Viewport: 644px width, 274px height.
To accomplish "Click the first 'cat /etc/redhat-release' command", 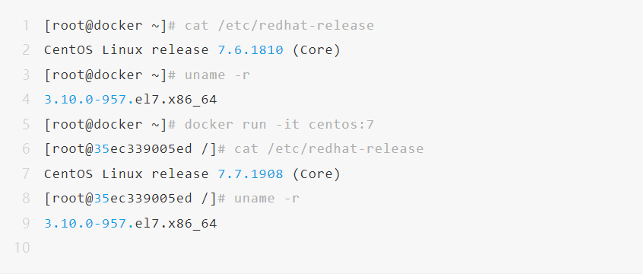I will [279, 26].
